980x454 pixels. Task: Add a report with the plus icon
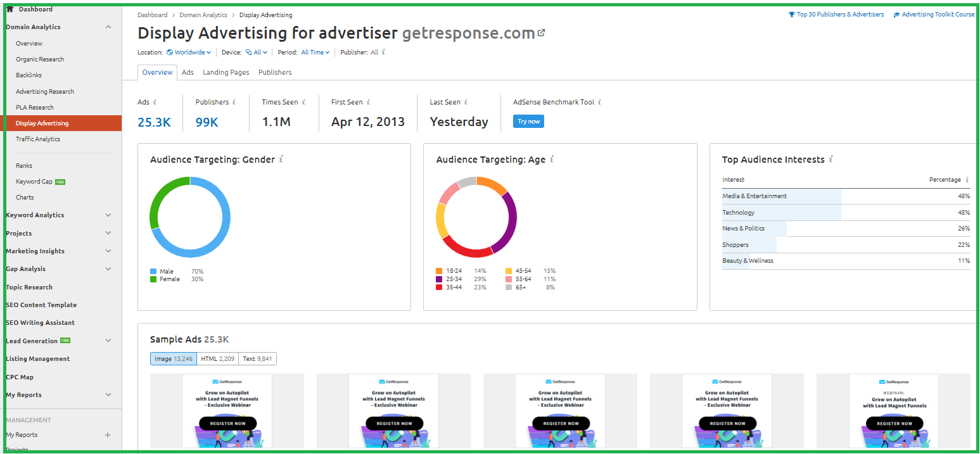pos(108,435)
